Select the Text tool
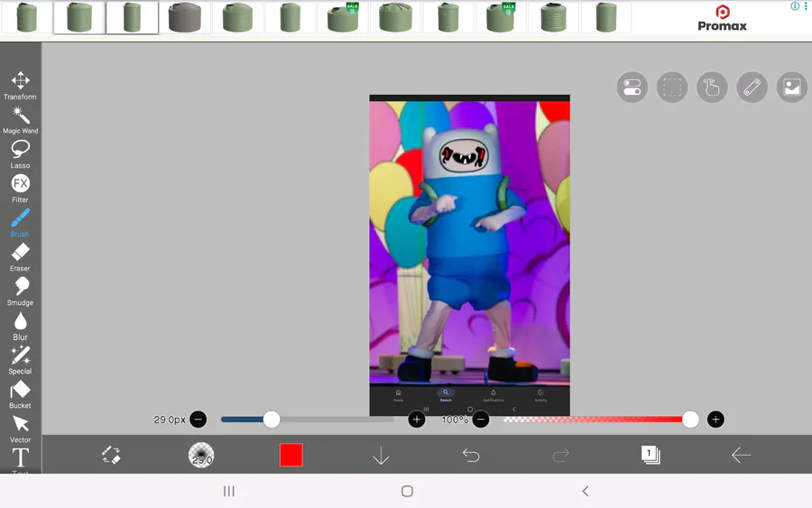The height and width of the screenshot is (508, 812). coord(20,460)
